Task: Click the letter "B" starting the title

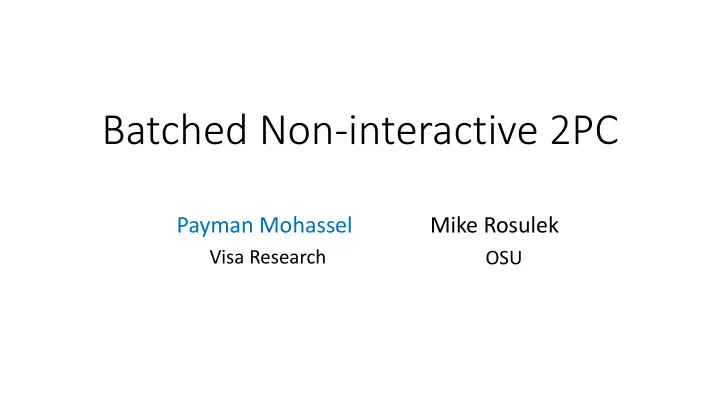Action: [x=113, y=130]
